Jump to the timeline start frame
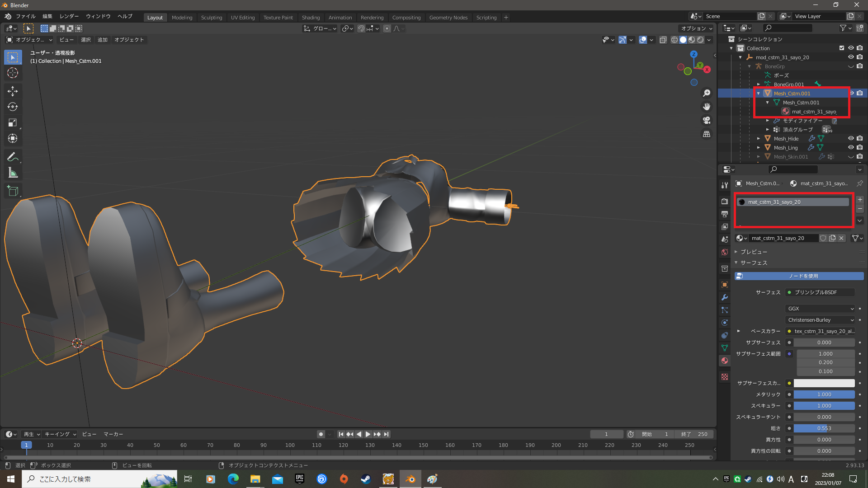Screen dimensions: 868x488 point(341,434)
